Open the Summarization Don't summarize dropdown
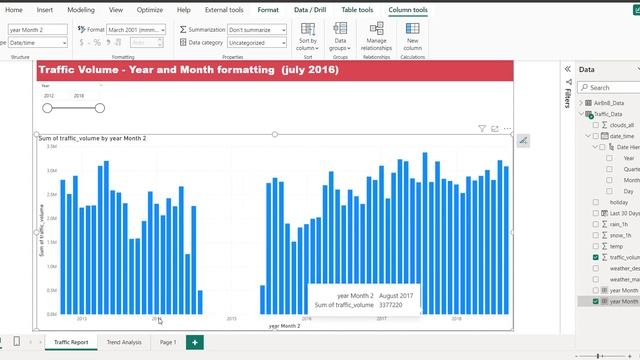The width and height of the screenshot is (640, 360). pyautogui.click(x=257, y=29)
